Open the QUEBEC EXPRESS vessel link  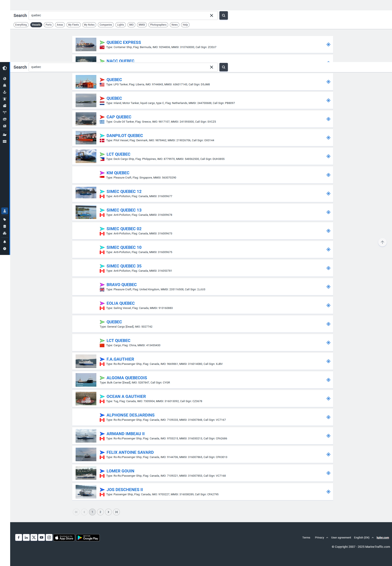(123, 43)
